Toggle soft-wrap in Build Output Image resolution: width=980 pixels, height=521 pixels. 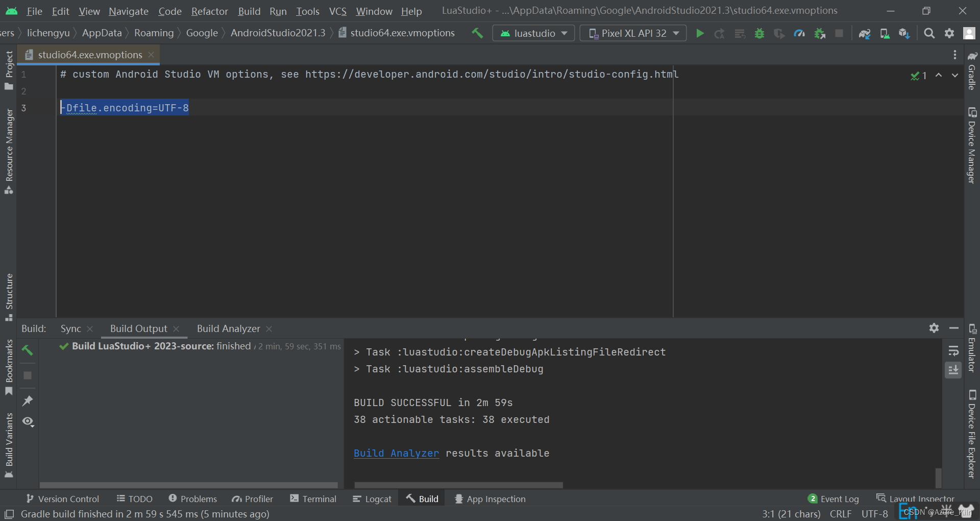(953, 351)
